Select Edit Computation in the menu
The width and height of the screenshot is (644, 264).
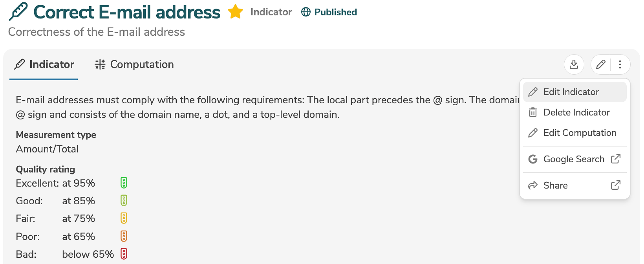580,133
